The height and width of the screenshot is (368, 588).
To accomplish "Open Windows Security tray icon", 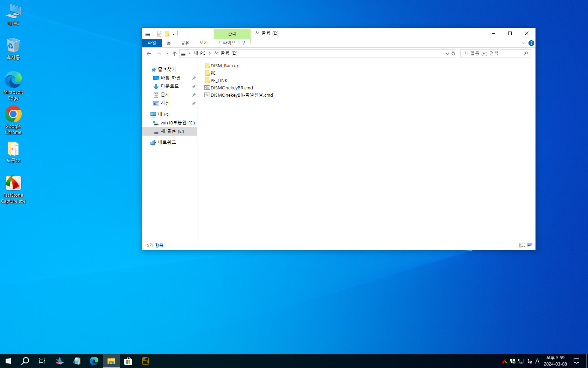I will click(x=513, y=361).
